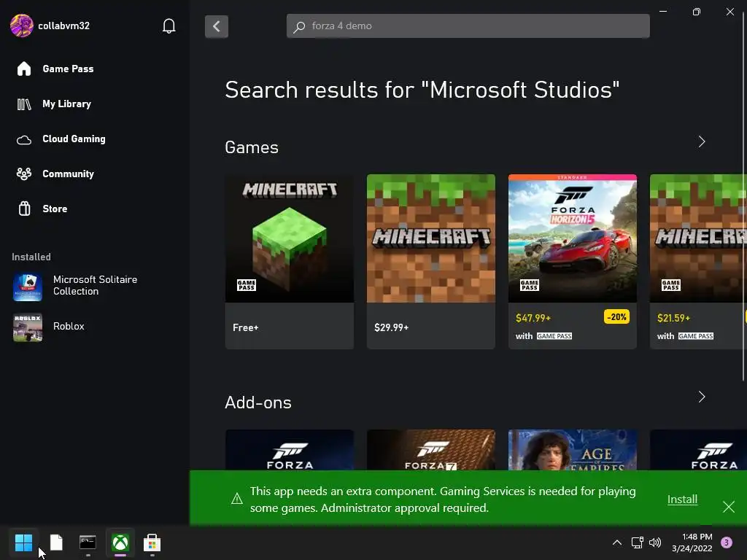This screenshot has width=747, height=560.
Task: Open the Forza Horizon 5 game card
Action: pos(572,262)
